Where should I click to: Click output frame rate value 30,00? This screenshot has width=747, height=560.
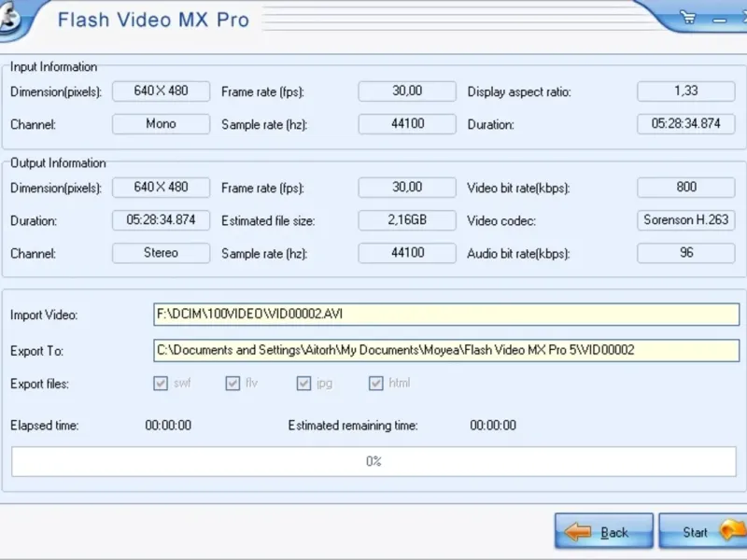(x=407, y=188)
